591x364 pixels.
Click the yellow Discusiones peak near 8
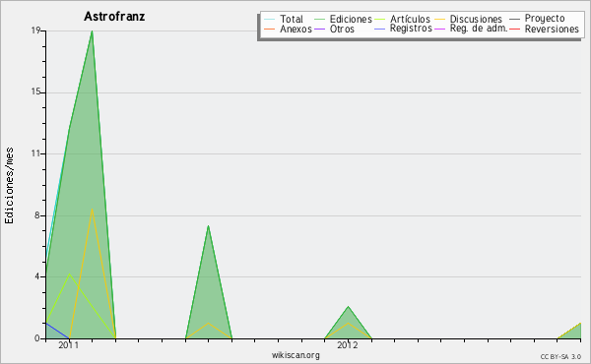click(92, 210)
